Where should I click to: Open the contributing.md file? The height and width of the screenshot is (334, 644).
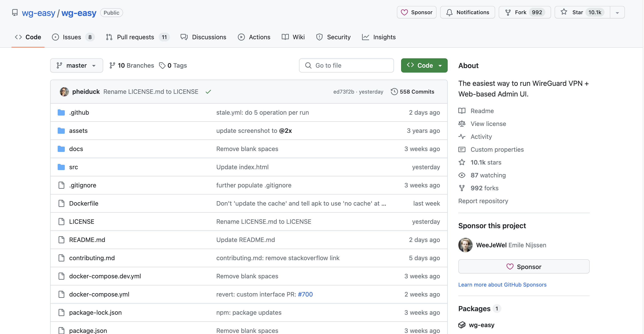coord(92,258)
